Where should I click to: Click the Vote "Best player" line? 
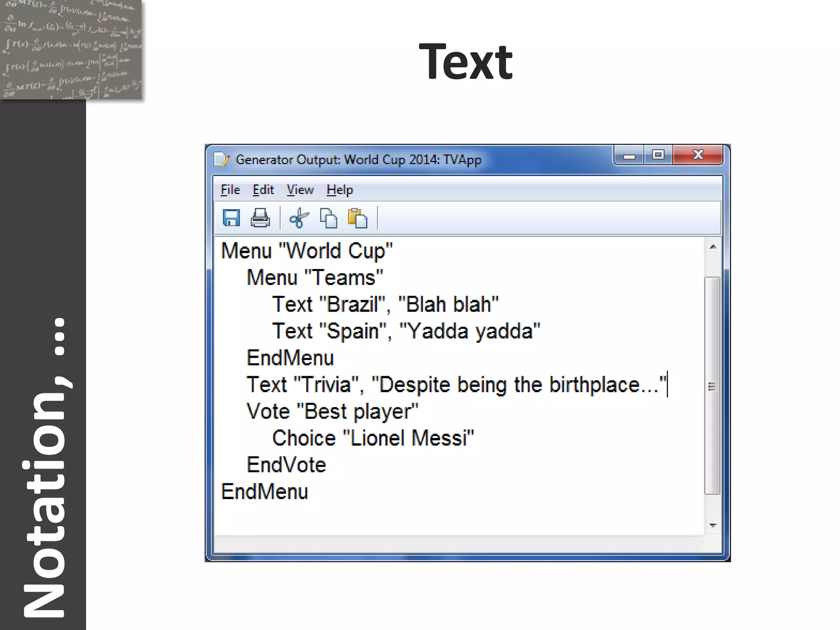[x=332, y=412]
